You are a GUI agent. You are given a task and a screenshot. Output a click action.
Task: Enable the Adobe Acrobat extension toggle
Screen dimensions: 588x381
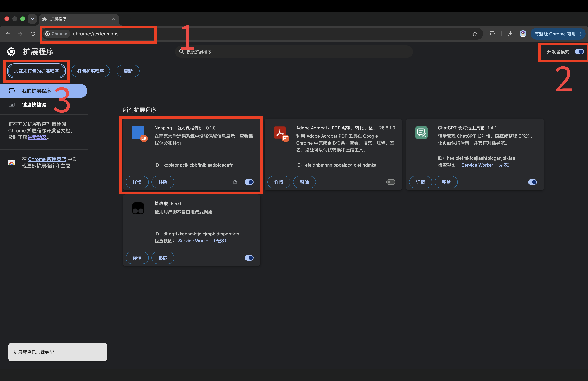point(391,182)
